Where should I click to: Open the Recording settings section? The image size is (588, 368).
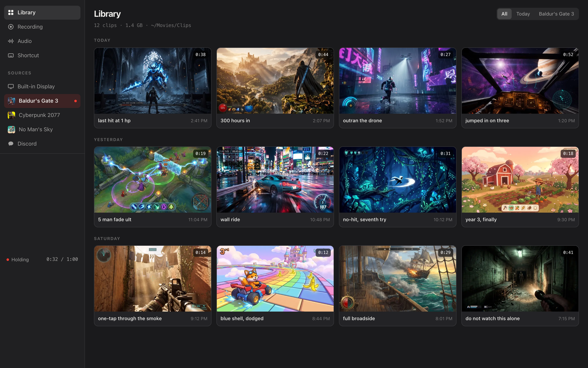pos(42,27)
